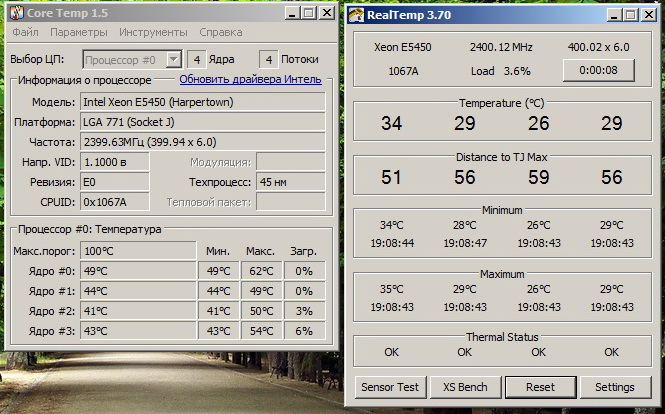Click Ядро #0 current temperature 49°C
Image resolution: width=665 pixels, height=414 pixels.
(x=138, y=271)
